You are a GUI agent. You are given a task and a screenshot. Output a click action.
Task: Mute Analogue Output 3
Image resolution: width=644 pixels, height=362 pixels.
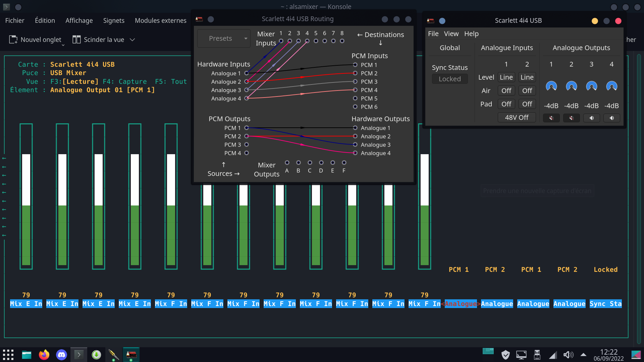pyautogui.click(x=591, y=118)
